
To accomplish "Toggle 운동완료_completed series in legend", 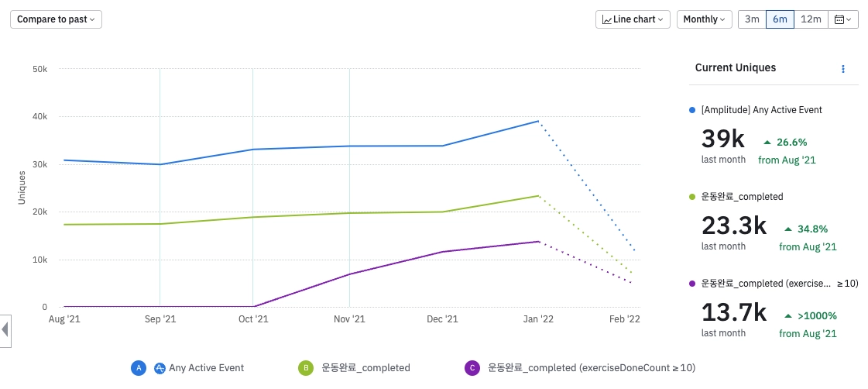I will [x=365, y=368].
